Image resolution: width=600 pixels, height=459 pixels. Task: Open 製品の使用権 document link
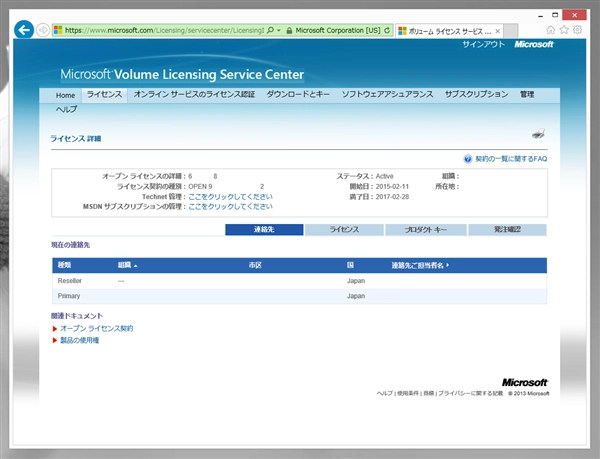[x=80, y=340]
